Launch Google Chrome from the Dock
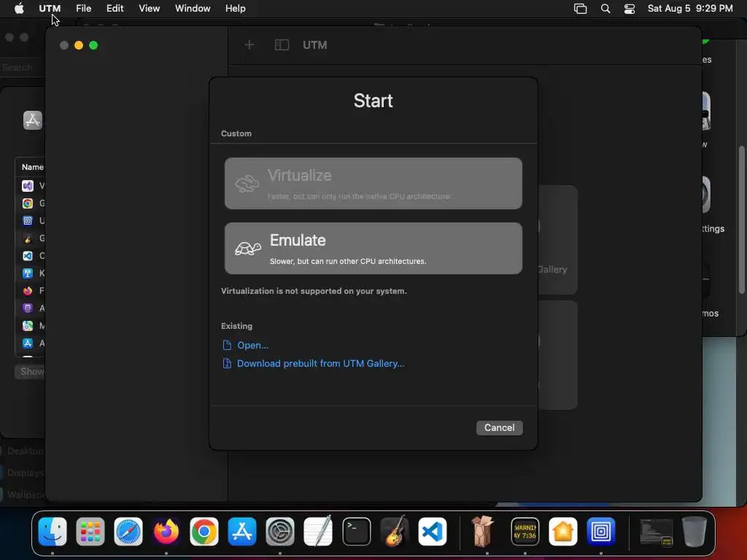Viewport: 747px width, 560px height. 204,532
